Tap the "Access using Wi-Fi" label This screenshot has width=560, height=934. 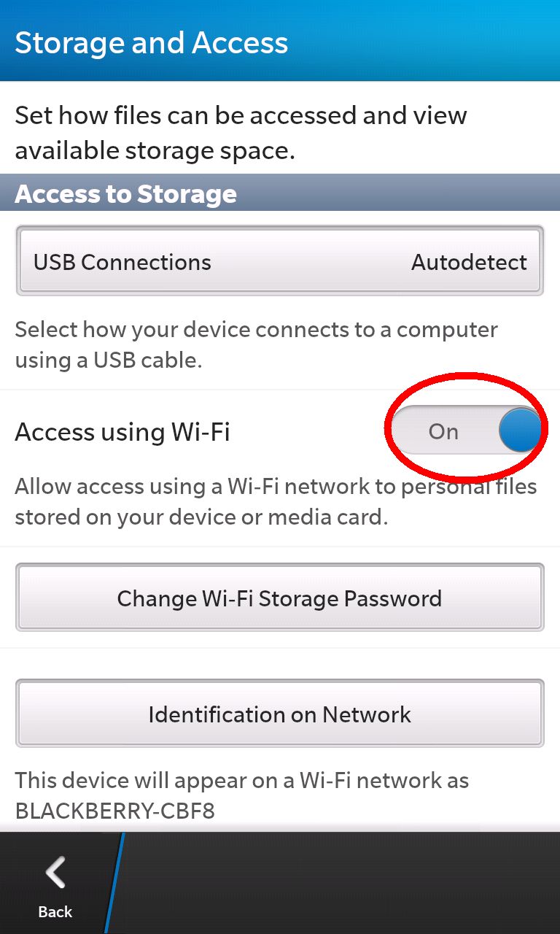[122, 431]
